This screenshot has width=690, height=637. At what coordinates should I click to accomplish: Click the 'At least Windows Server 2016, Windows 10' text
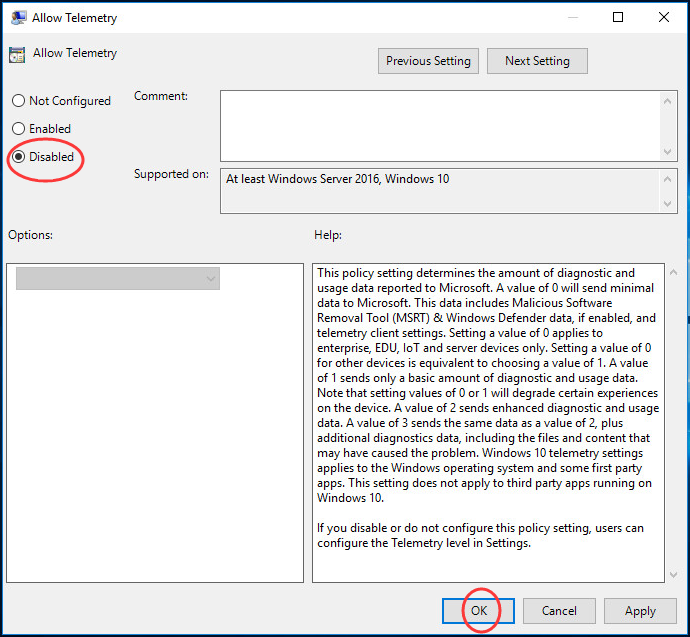[x=338, y=179]
